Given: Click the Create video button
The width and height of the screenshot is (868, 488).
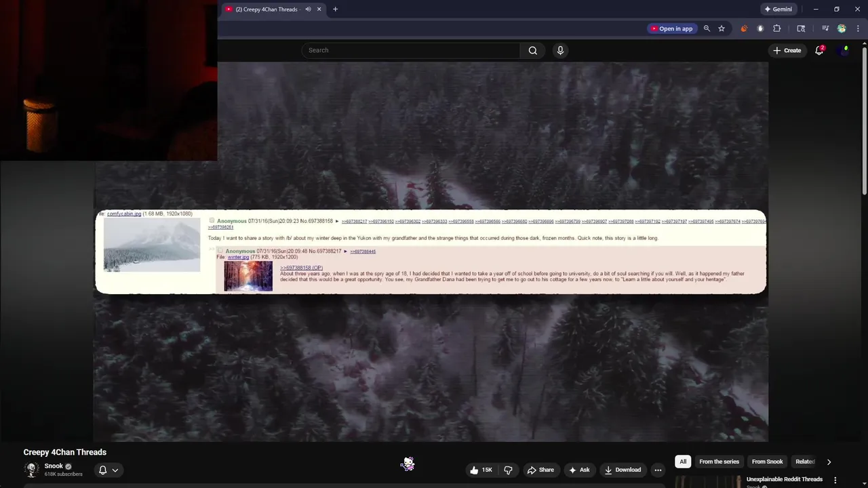Looking at the screenshot, I should [787, 50].
